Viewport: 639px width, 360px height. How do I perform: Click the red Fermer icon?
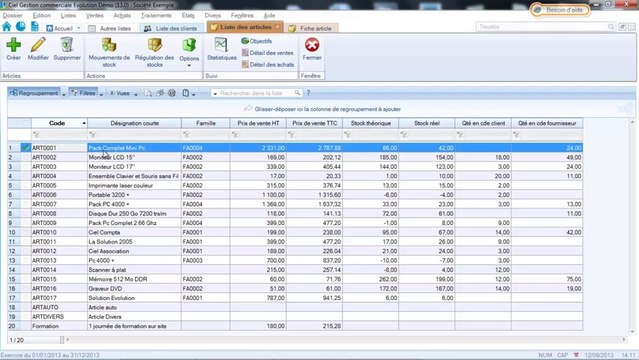coord(312,45)
